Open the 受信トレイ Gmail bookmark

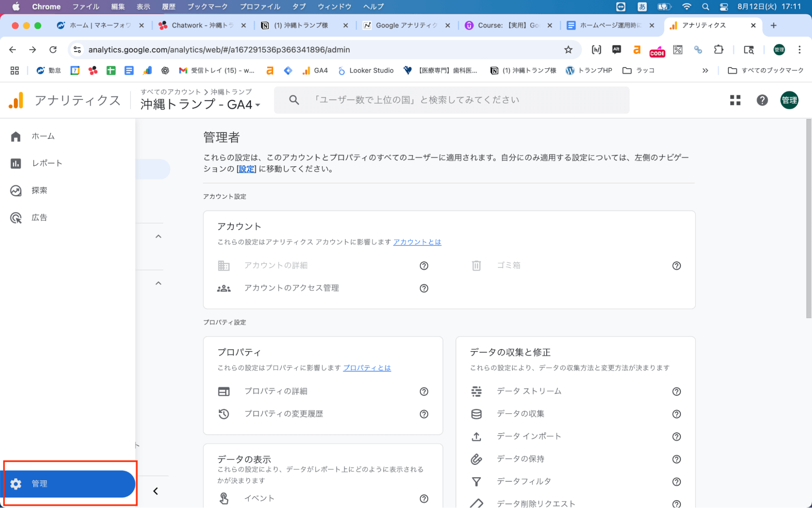[x=217, y=70]
